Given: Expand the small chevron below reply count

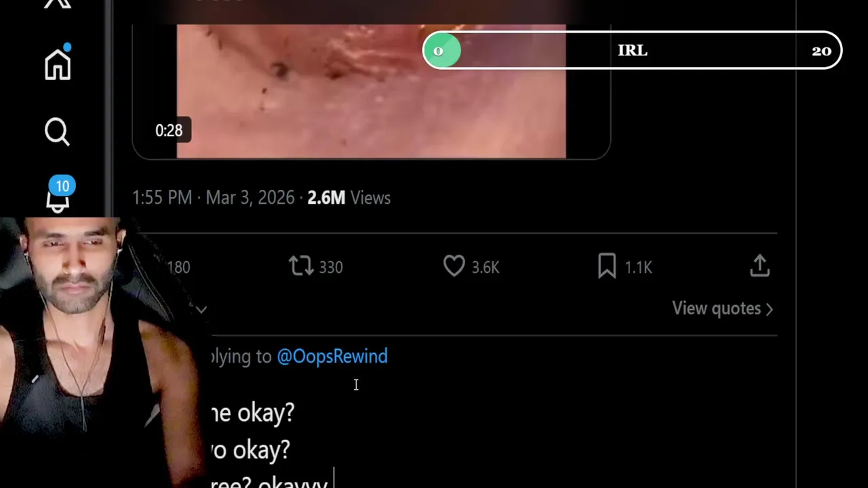Looking at the screenshot, I should [201, 310].
